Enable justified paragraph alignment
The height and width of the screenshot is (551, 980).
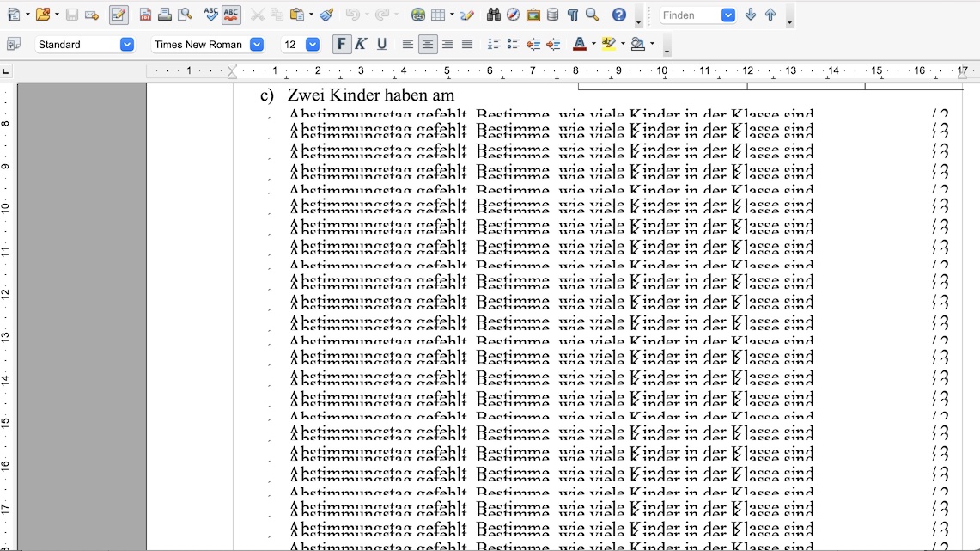466,43
